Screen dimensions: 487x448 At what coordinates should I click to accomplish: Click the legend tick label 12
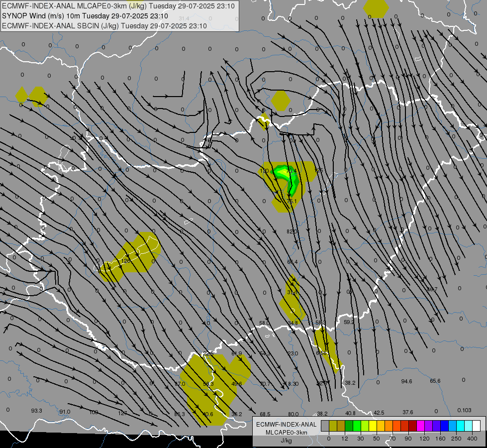tap(345, 439)
